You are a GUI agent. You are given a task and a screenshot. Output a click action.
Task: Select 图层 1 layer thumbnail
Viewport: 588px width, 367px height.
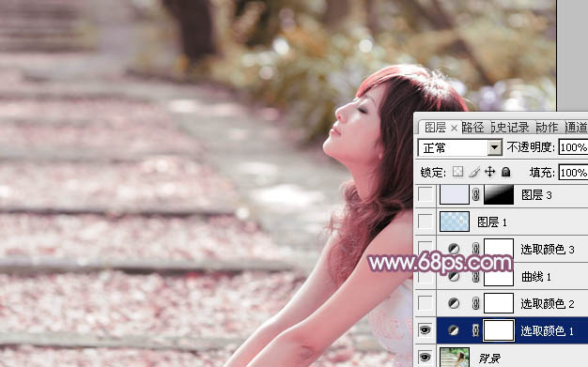click(454, 222)
